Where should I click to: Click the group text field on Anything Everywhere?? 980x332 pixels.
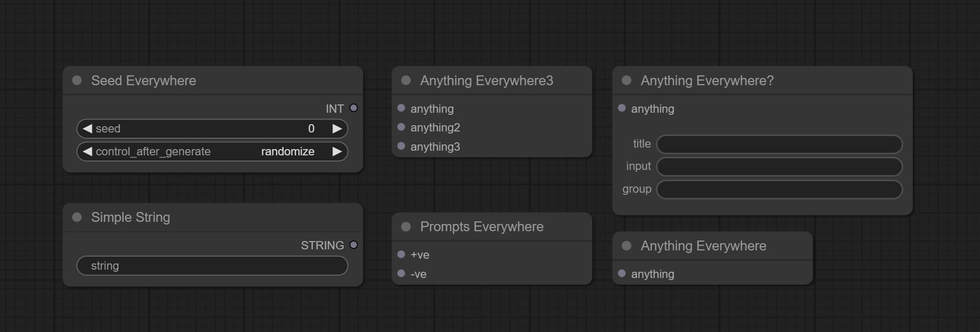coord(778,190)
